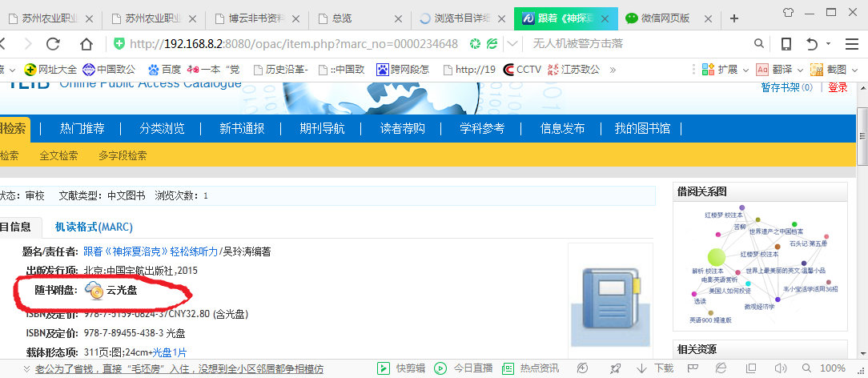The height and width of the screenshot is (378, 868).
Task: Click the 登录 login link
Action: pos(837,87)
